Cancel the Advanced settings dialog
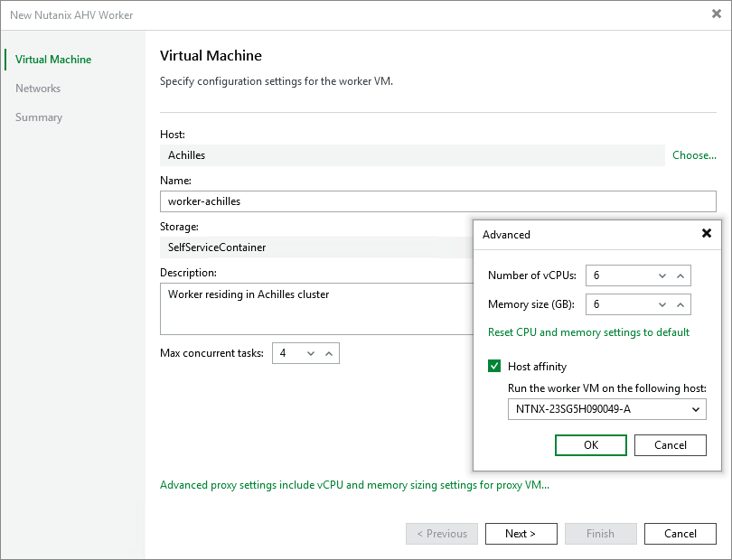Viewport: 732px width, 560px height. coord(670,444)
